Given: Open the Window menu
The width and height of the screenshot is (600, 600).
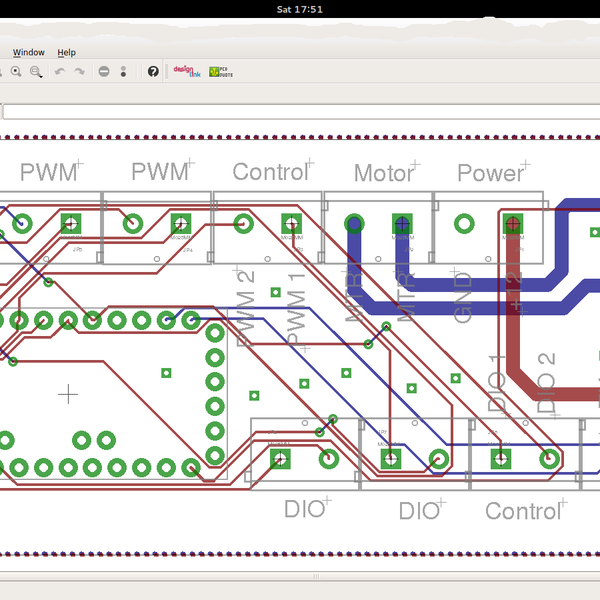Looking at the screenshot, I should pyautogui.click(x=29, y=52).
